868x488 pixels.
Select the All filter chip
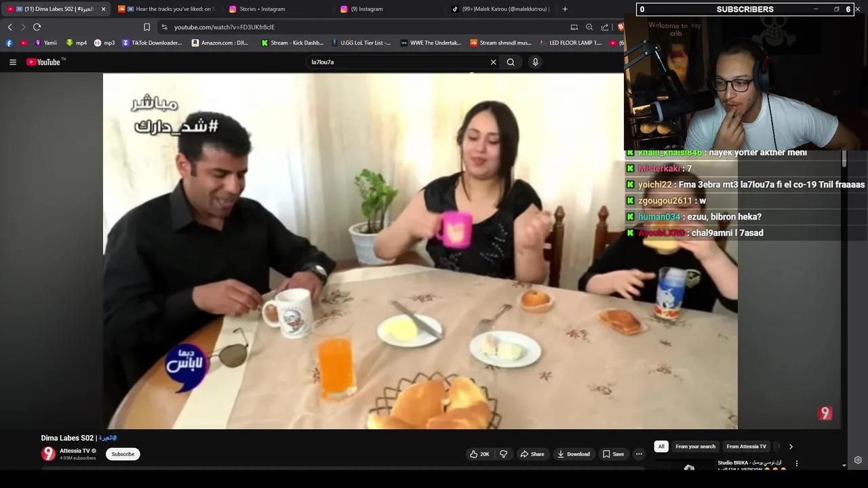point(661,447)
